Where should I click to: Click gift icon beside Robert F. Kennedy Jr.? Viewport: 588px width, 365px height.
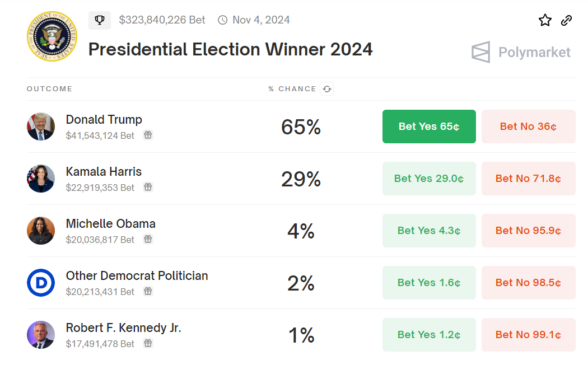pos(148,343)
